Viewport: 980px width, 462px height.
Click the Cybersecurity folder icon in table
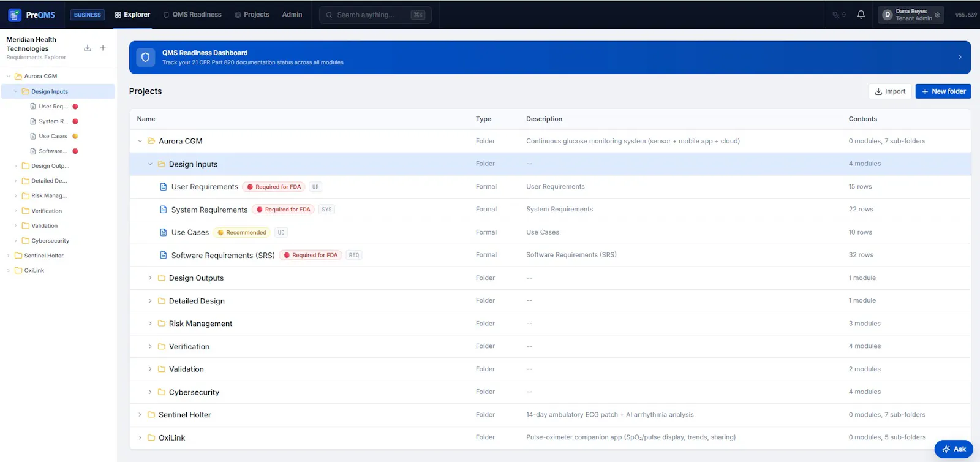click(162, 392)
